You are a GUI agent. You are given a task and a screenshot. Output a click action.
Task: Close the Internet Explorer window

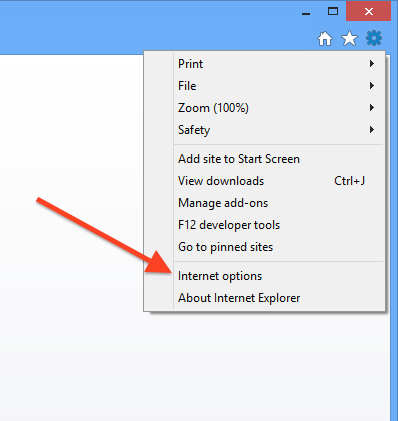point(369,12)
